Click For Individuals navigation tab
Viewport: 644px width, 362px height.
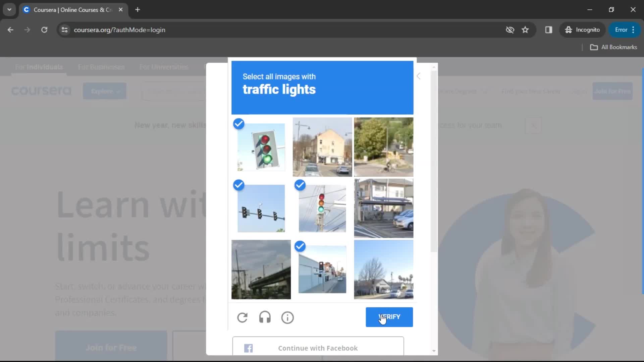(x=39, y=67)
